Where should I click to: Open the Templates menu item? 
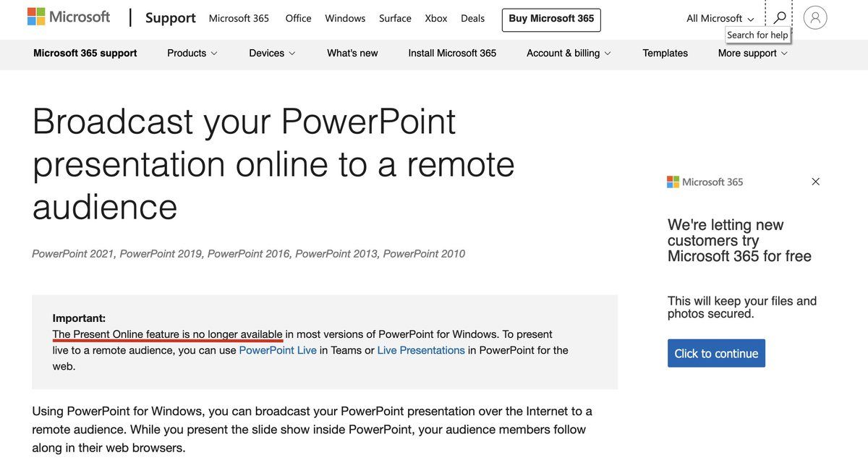click(x=665, y=53)
